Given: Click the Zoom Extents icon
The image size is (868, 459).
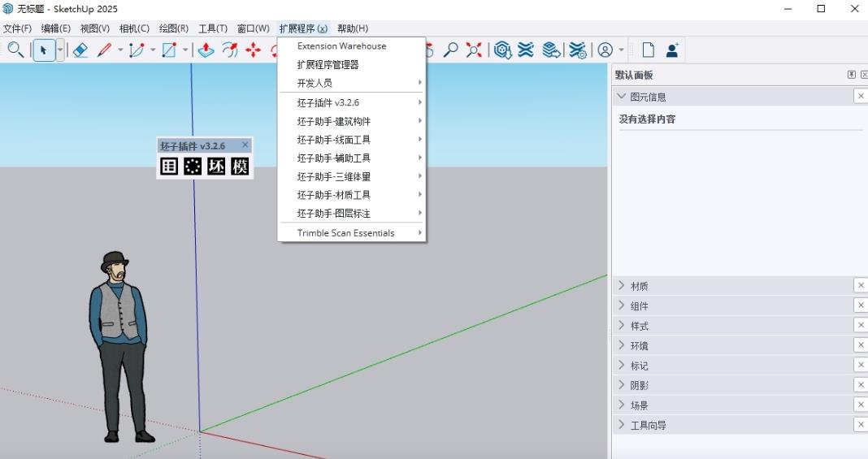Looking at the screenshot, I should click(x=474, y=50).
